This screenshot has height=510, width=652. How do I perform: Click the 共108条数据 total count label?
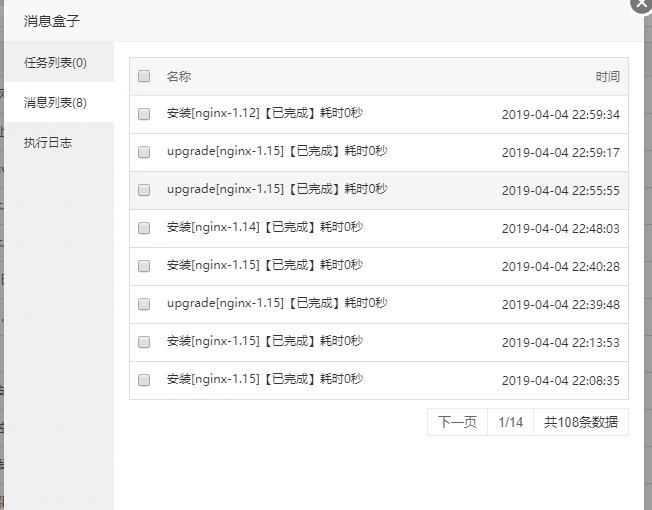(x=581, y=423)
